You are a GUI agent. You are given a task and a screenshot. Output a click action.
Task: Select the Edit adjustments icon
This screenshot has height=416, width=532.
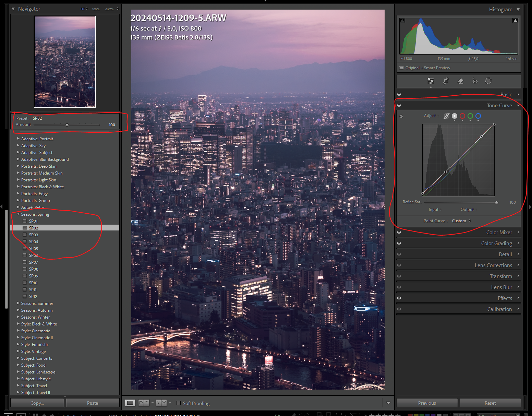tap(431, 81)
